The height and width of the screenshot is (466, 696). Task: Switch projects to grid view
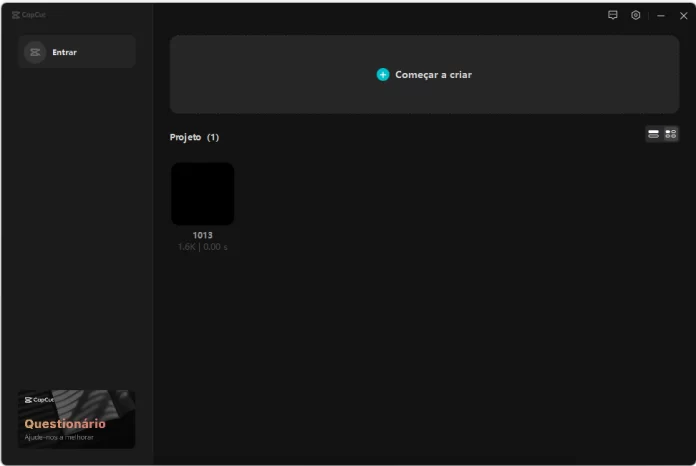[671, 134]
